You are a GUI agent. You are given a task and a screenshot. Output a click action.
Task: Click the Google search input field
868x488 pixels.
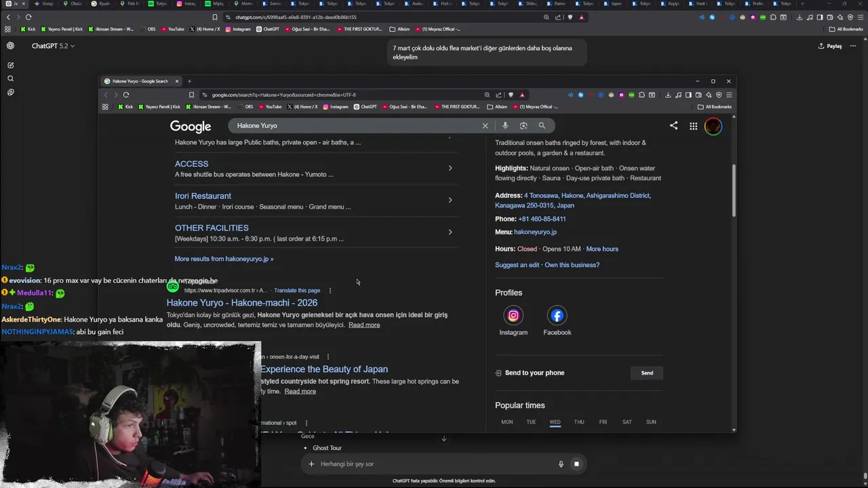tap(356, 125)
